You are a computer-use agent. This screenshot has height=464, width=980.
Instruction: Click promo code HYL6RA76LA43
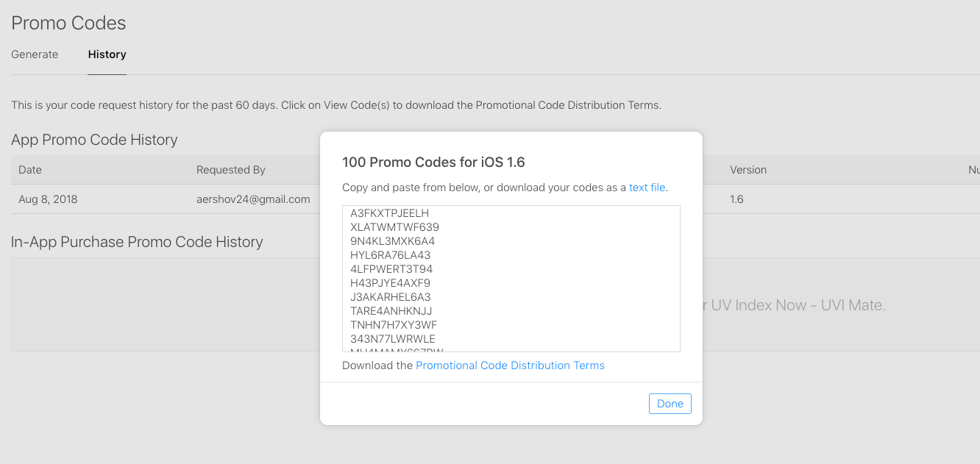click(x=390, y=255)
